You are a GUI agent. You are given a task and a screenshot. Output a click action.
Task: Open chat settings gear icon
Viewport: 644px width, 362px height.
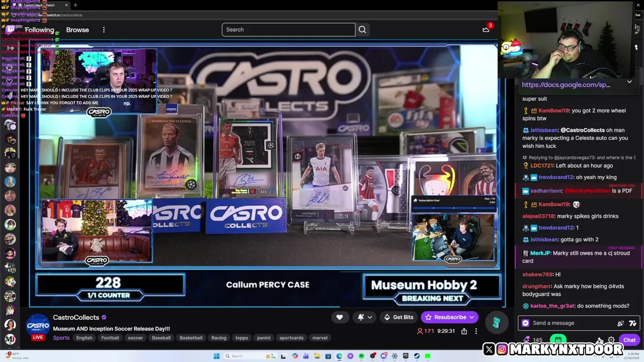tap(611, 340)
